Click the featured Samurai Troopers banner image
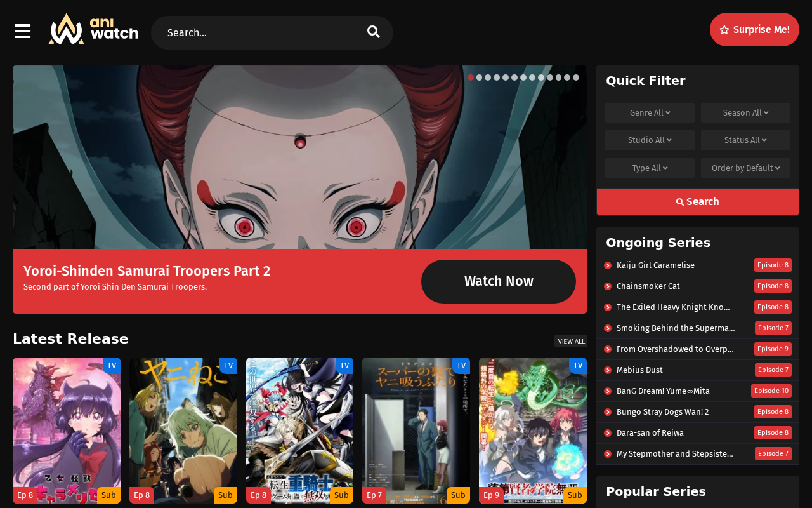This screenshot has height=508, width=812. (x=299, y=157)
